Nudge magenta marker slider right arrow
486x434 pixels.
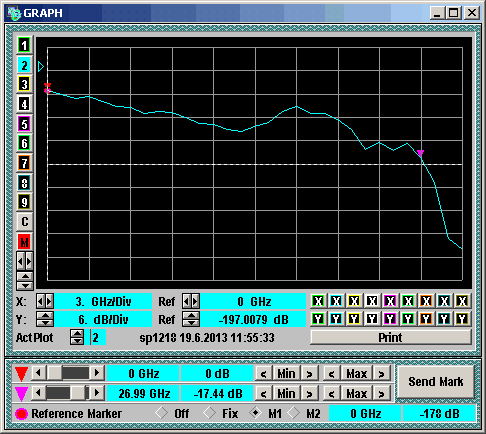point(97,393)
